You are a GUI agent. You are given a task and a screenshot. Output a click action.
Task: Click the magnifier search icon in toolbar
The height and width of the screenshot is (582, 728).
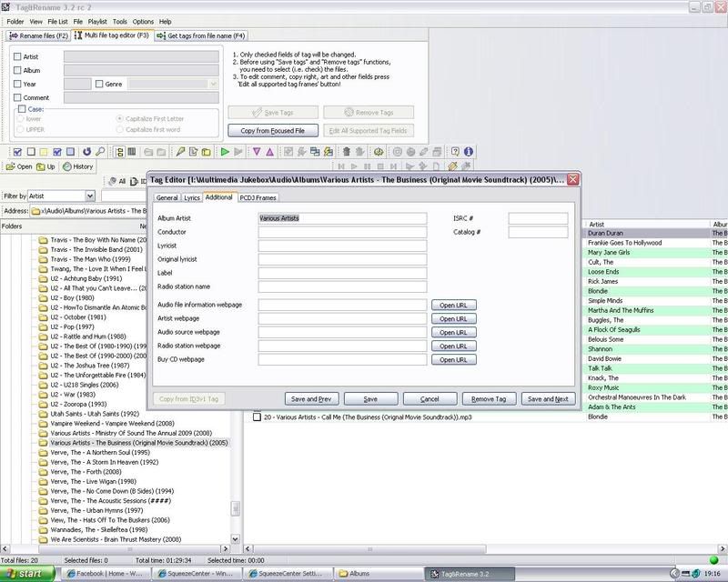[x=100, y=151]
